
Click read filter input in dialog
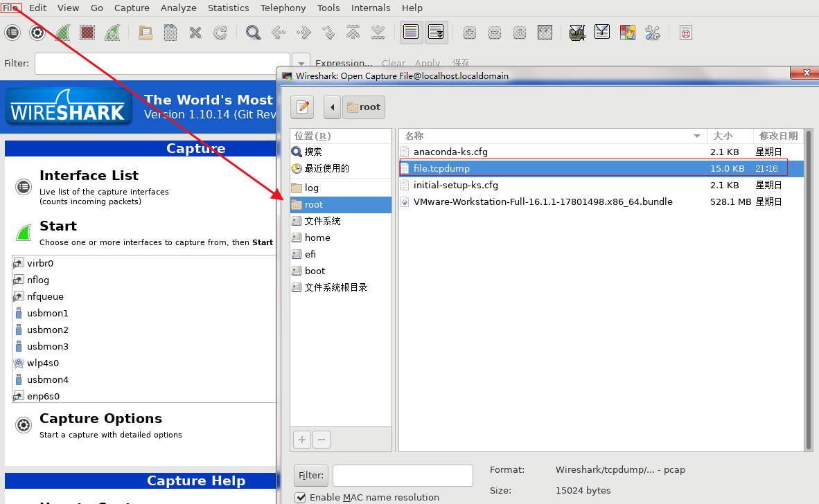(x=403, y=476)
